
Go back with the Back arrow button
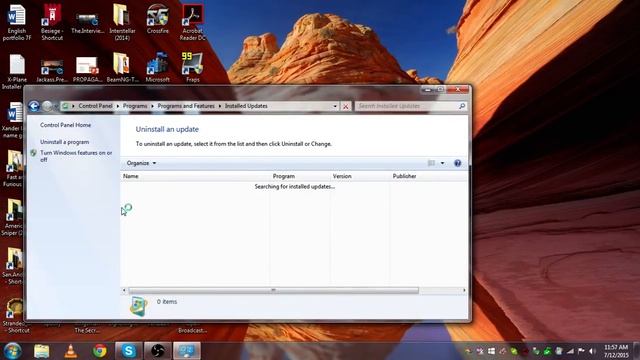click(x=34, y=106)
